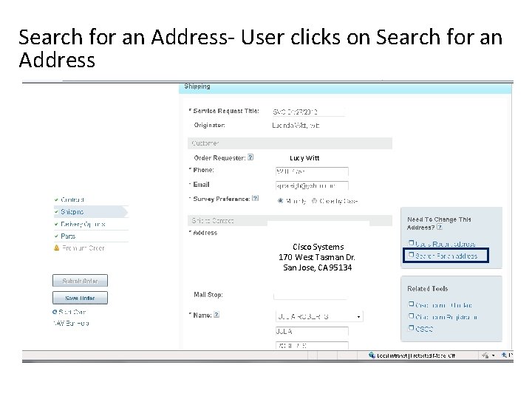The height and width of the screenshot is (399, 532).
Task: Click the Email input field
Action: (312, 185)
